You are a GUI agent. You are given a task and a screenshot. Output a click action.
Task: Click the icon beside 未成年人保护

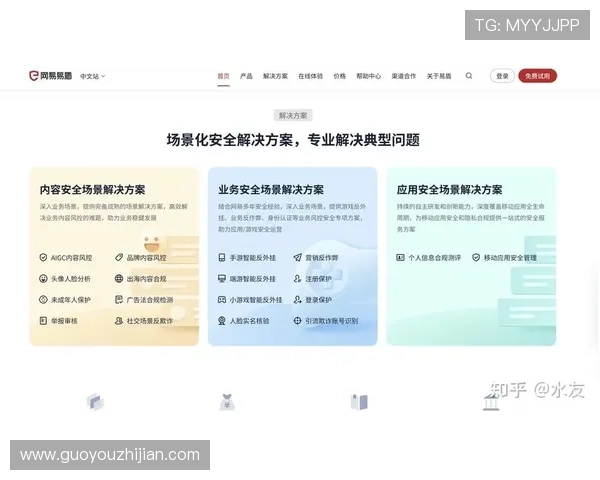(43, 299)
